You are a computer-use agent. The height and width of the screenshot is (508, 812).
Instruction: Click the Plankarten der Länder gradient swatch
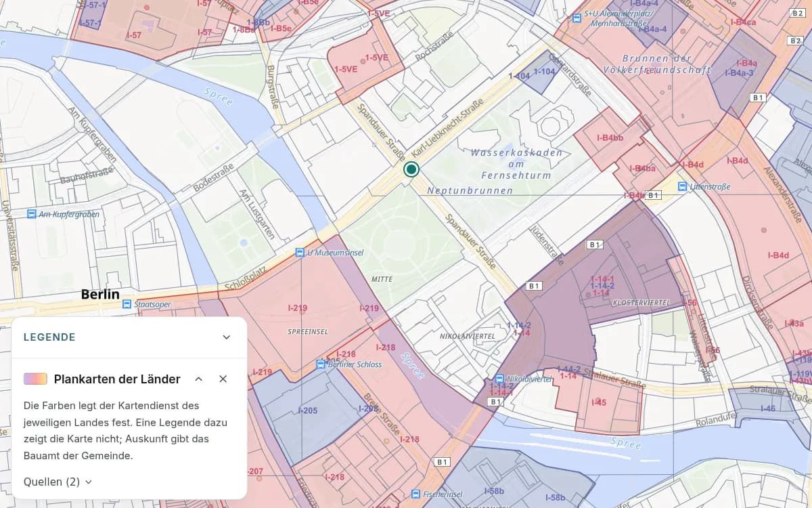(35, 379)
